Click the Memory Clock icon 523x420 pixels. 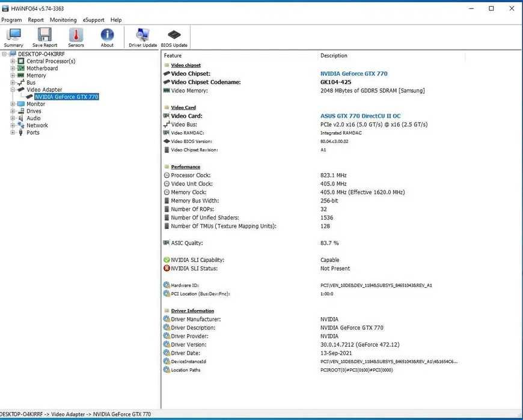tap(167, 192)
